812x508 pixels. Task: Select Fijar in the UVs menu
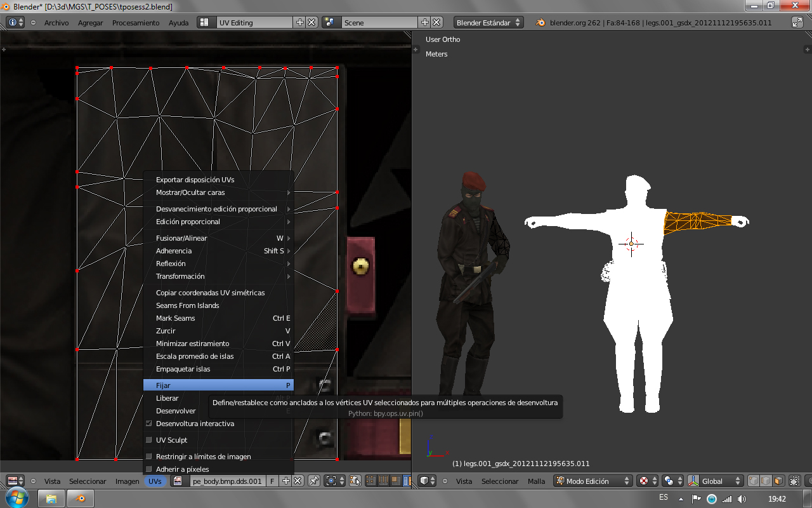tap(218, 385)
